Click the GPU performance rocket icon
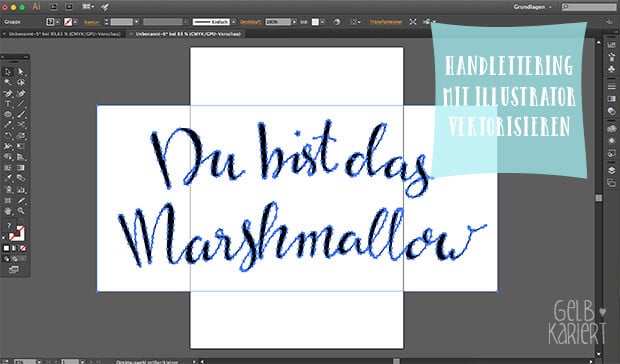Viewport: 620px width, 364px height. [105, 7]
